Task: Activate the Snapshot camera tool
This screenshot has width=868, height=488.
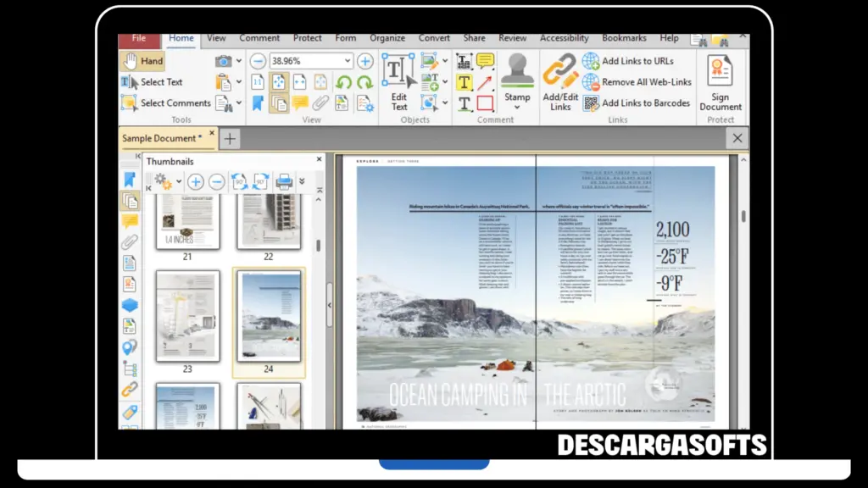Action: 221,61
